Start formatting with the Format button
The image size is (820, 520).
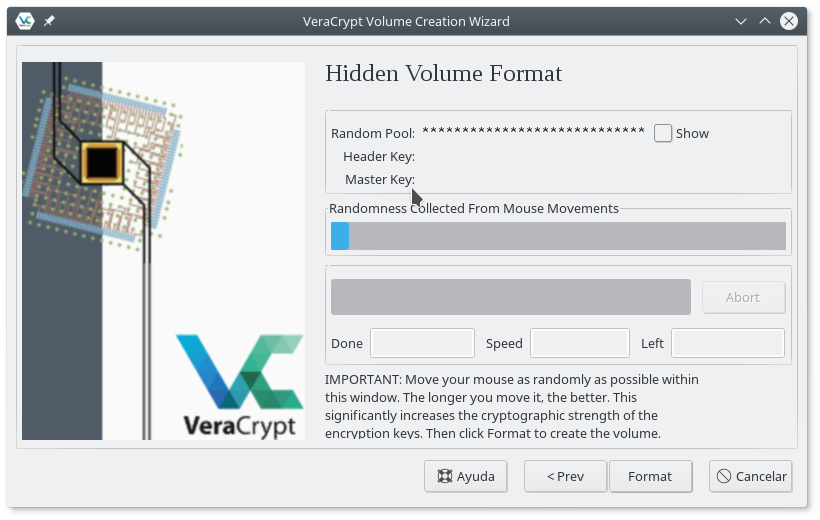650,476
